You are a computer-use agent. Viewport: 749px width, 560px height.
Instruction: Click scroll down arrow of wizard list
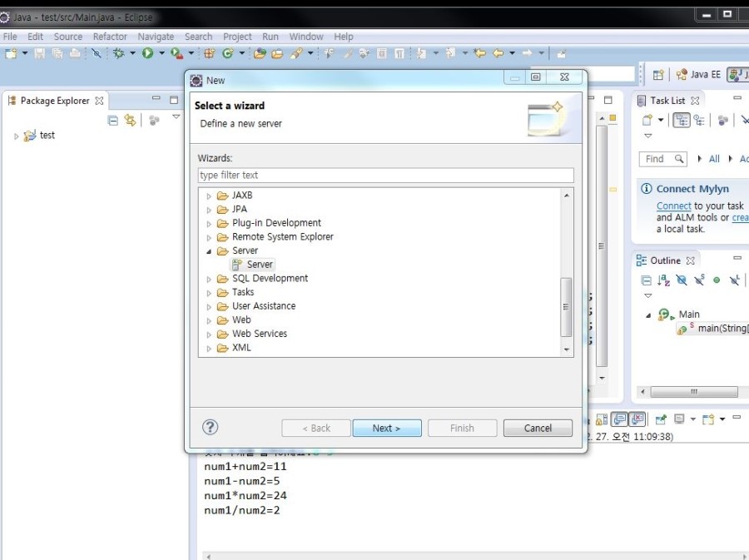(x=567, y=349)
